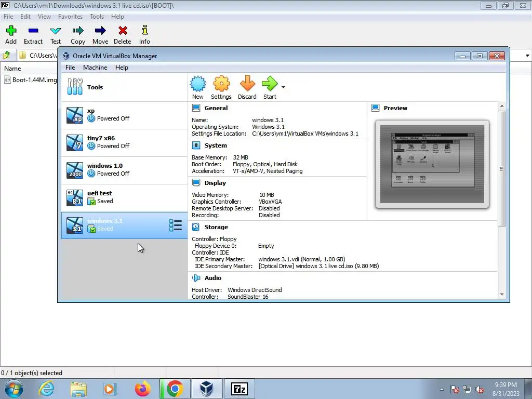The image size is (532, 399).
Task: Open 7-Zip File menu
Action: coord(8,17)
